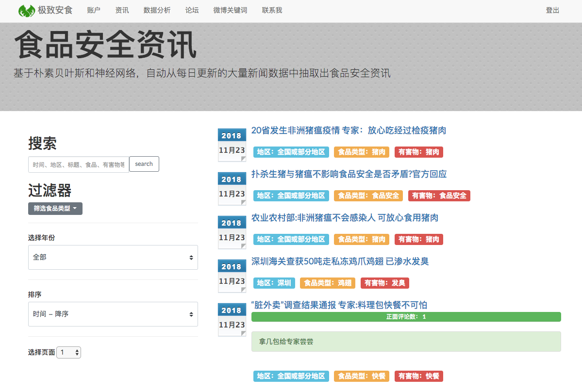Open article 扑杀生猪与猪瘟不影响食品安全是否矛盾
This screenshot has width=582, height=392.
pos(349,174)
